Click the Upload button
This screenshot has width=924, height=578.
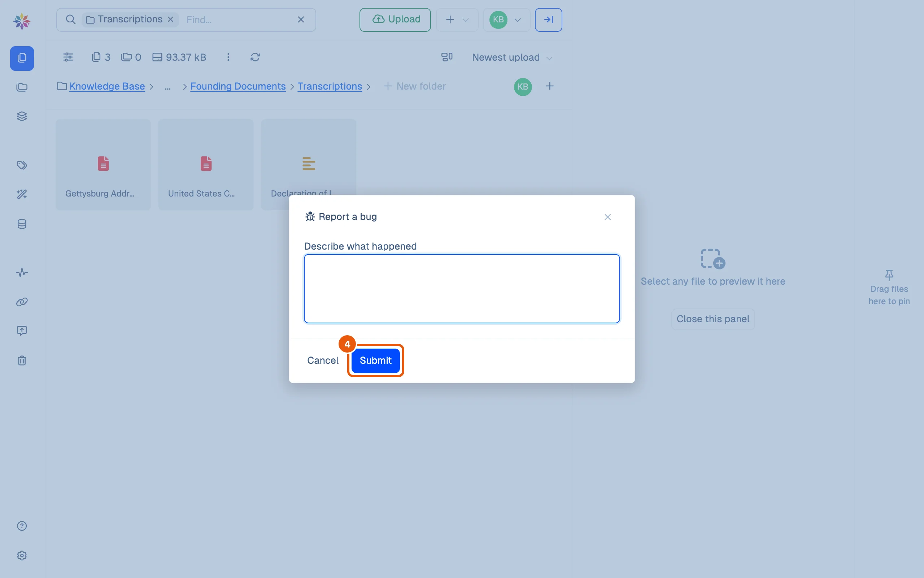395,20
